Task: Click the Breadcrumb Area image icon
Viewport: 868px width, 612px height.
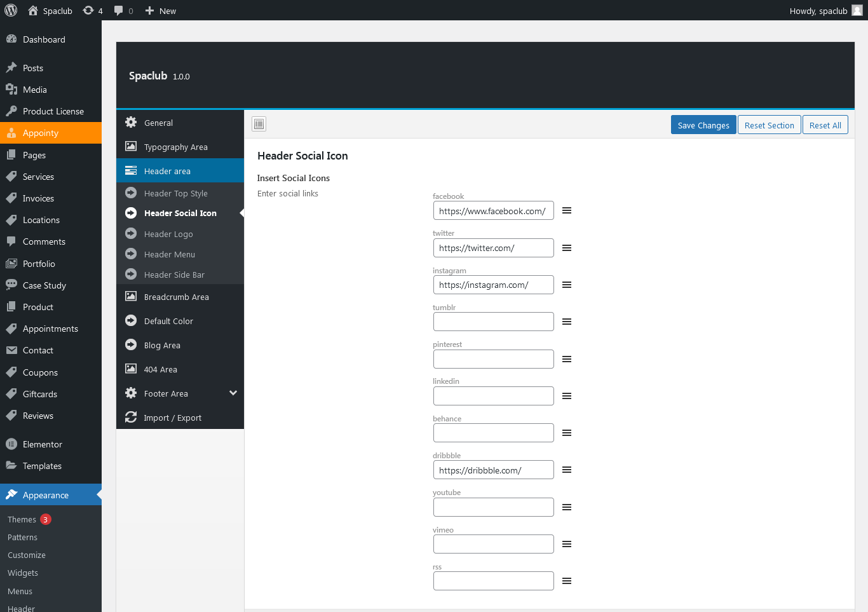Action: [x=131, y=296]
